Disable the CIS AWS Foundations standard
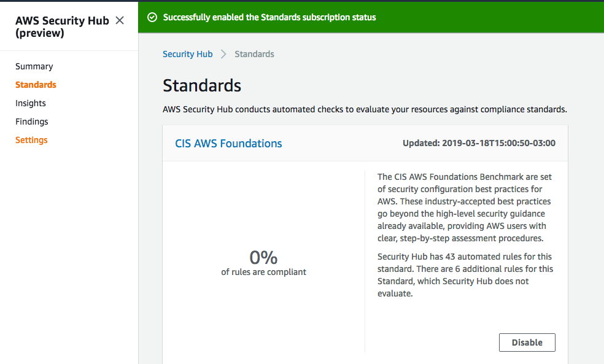This screenshot has height=364, width=604. [x=527, y=343]
